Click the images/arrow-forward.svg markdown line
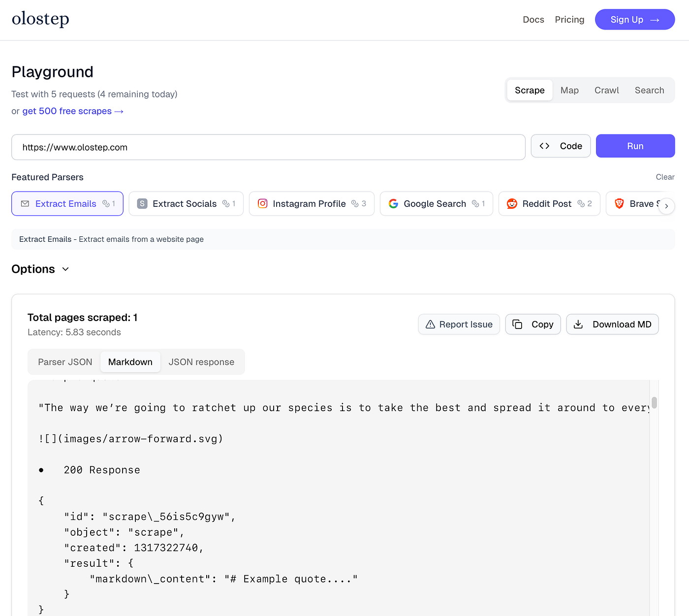The image size is (689, 616). pos(131,439)
